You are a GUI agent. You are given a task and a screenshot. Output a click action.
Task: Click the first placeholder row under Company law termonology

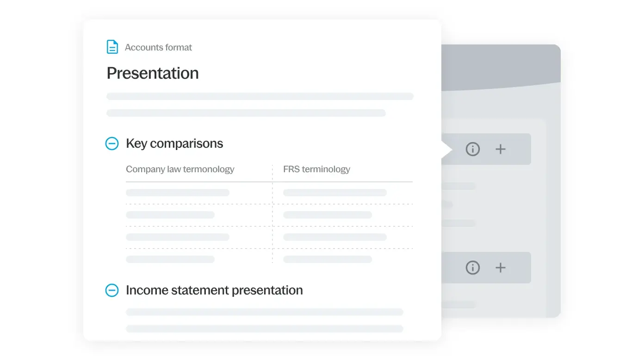point(178,193)
